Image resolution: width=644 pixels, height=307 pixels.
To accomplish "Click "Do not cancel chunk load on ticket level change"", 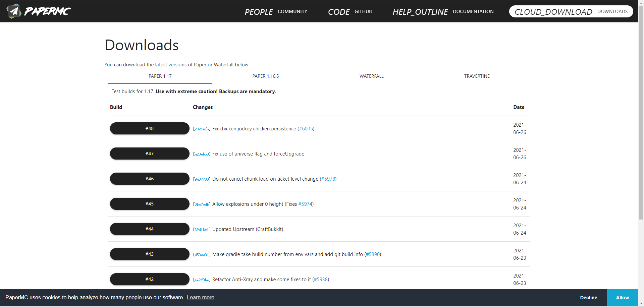I will click(265, 179).
